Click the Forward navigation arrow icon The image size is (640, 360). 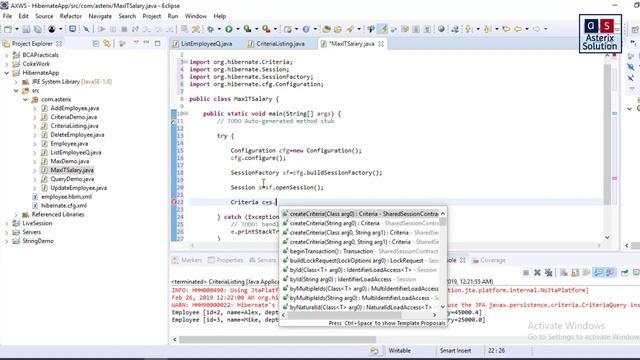(536, 29)
